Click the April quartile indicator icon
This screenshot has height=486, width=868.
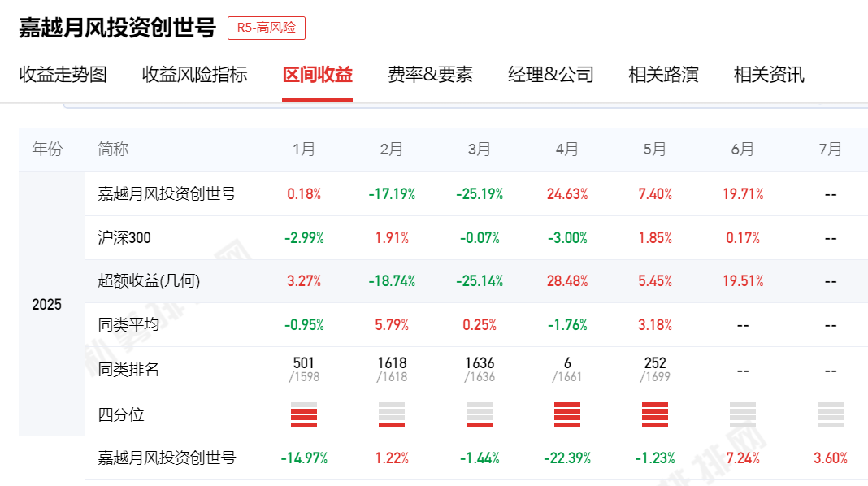pos(567,414)
